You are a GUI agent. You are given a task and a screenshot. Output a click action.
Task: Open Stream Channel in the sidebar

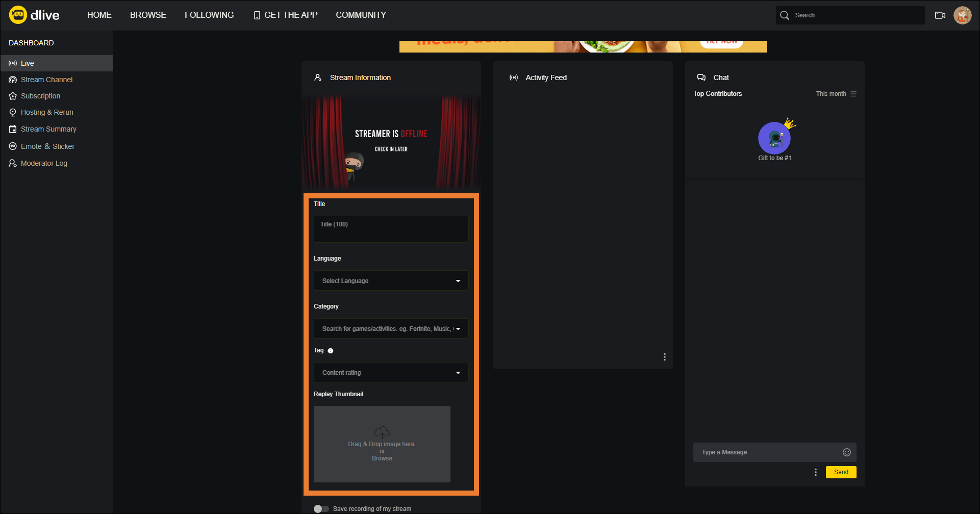(x=46, y=80)
